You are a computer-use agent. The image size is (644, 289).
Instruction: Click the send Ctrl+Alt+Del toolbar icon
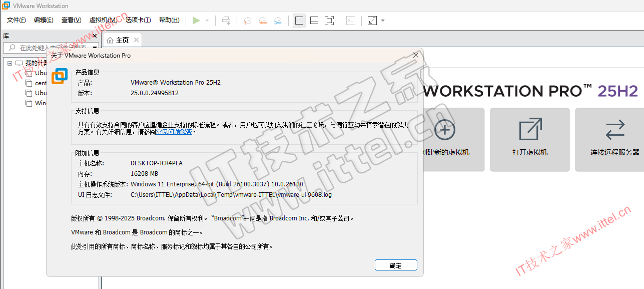[227, 21]
